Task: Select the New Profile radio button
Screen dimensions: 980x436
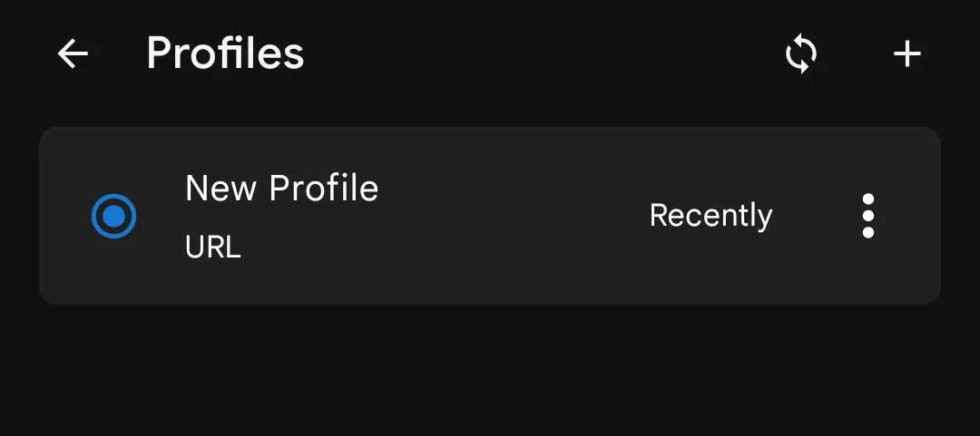Action: pos(113,216)
